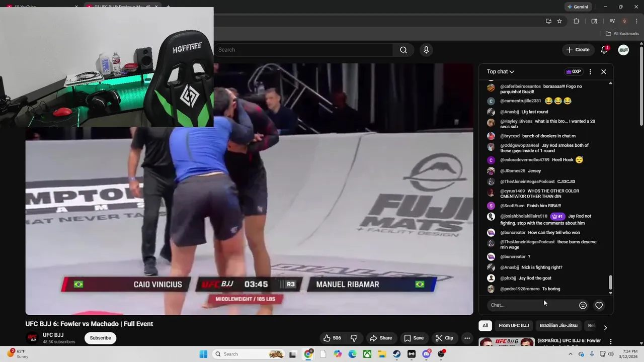Screen dimensions: 644x362
Task: Show hidden tray icons chevron
Action: point(571,354)
